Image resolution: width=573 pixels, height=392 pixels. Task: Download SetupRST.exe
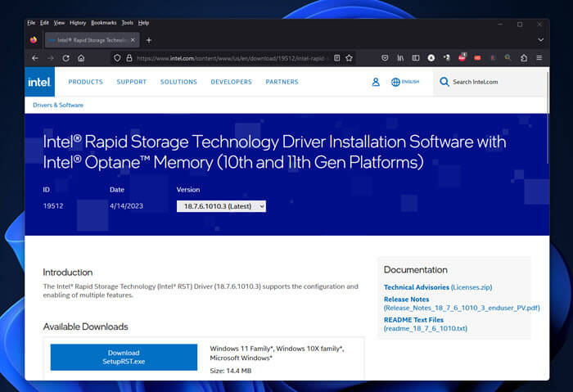coord(124,357)
